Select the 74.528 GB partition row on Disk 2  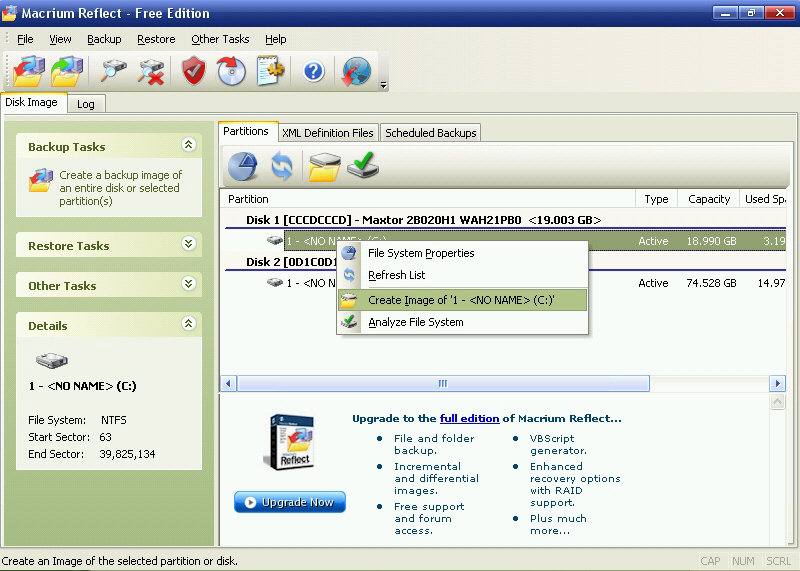click(x=526, y=283)
